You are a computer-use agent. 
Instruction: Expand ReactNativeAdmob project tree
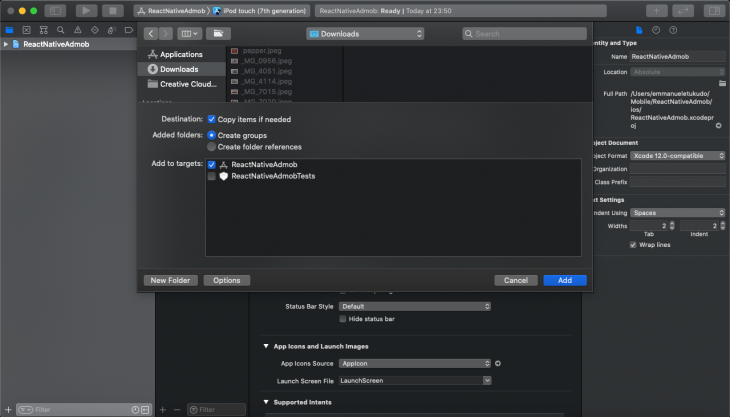point(6,44)
